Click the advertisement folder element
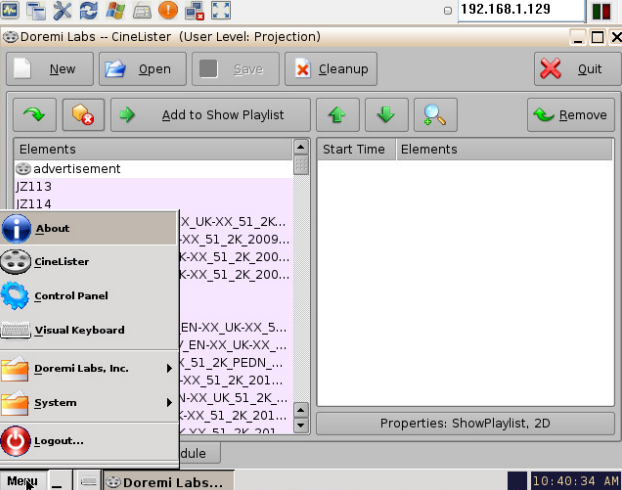 (153, 169)
